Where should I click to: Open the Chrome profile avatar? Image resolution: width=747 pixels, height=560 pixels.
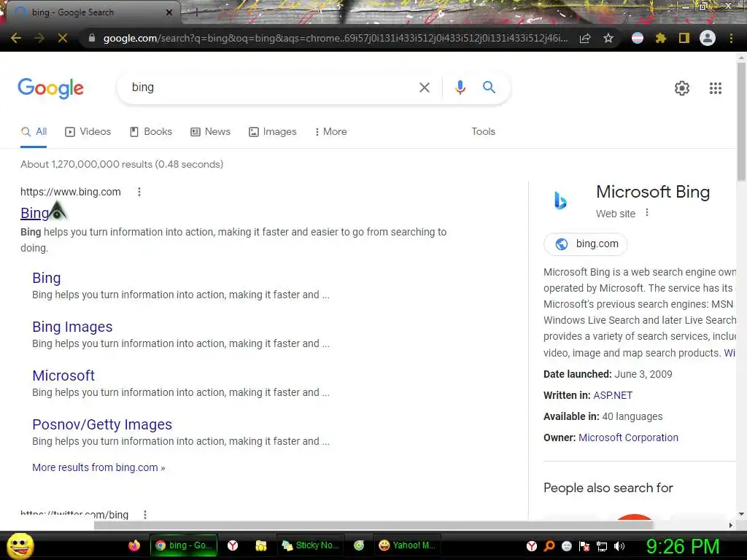[x=708, y=38]
